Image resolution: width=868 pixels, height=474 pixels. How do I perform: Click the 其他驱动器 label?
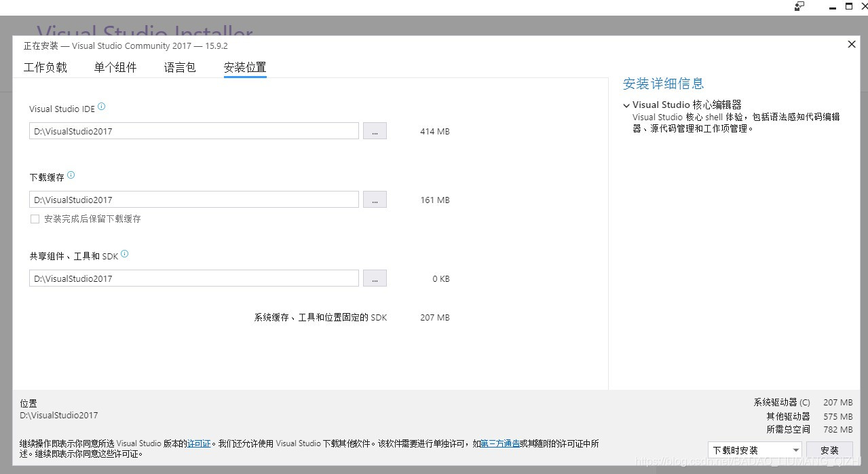(x=789, y=416)
